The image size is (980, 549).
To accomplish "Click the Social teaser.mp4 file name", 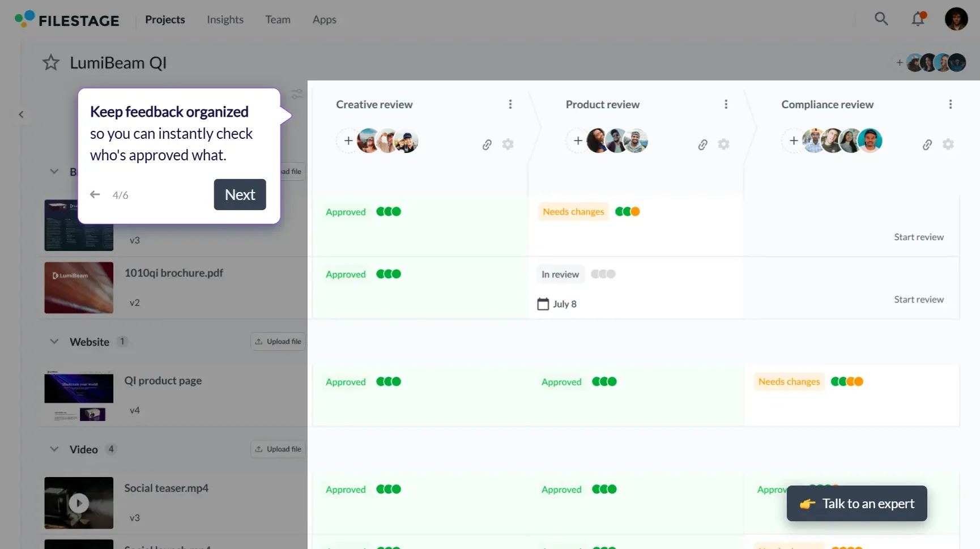I will pos(167,488).
